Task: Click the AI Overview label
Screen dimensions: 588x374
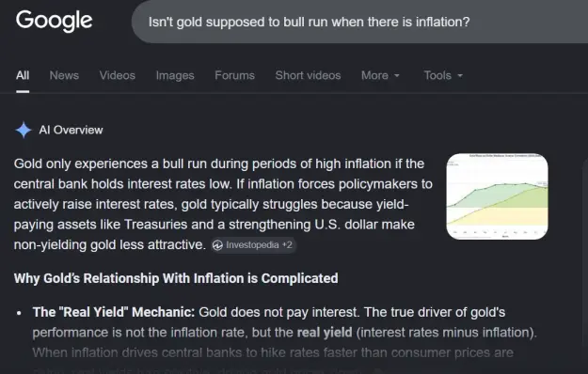Action: [71, 130]
